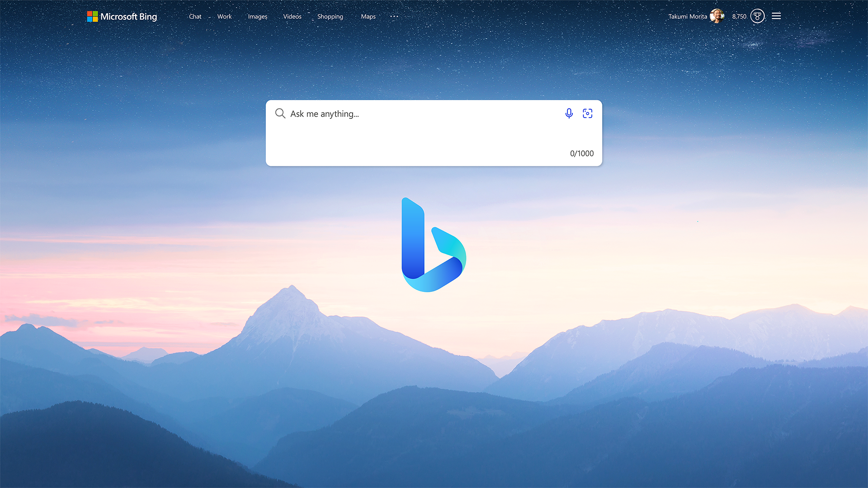Expand the Work dropdown menu
868x488 pixels.
(x=224, y=16)
